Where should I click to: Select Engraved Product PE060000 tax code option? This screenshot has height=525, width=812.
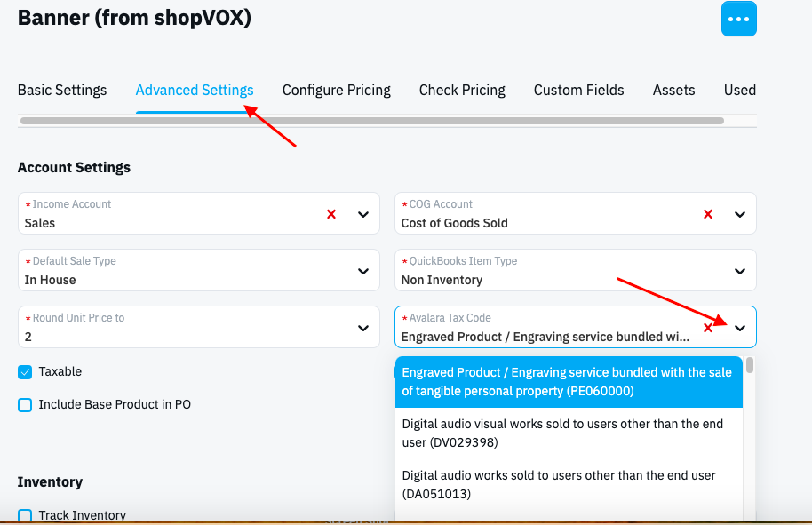point(569,382)
